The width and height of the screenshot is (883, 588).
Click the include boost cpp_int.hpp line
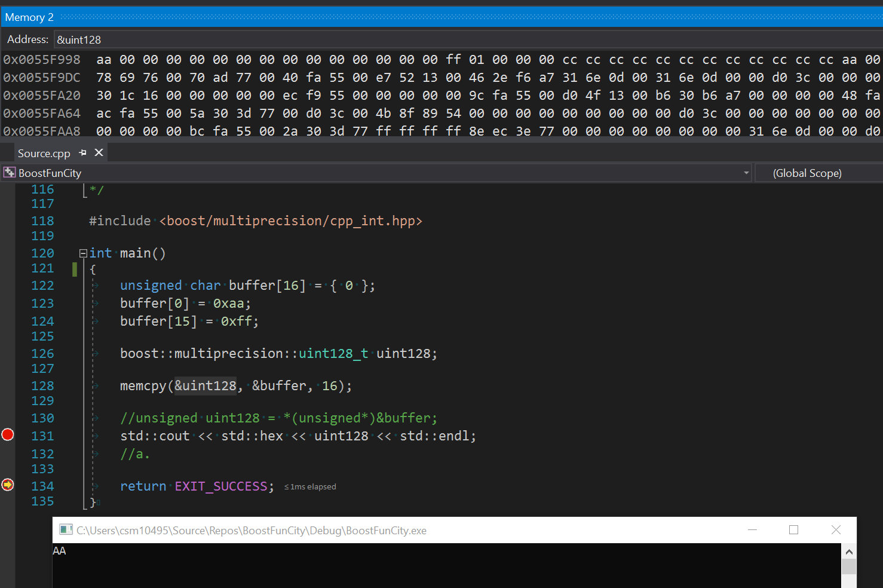click(x=256, y=221)
